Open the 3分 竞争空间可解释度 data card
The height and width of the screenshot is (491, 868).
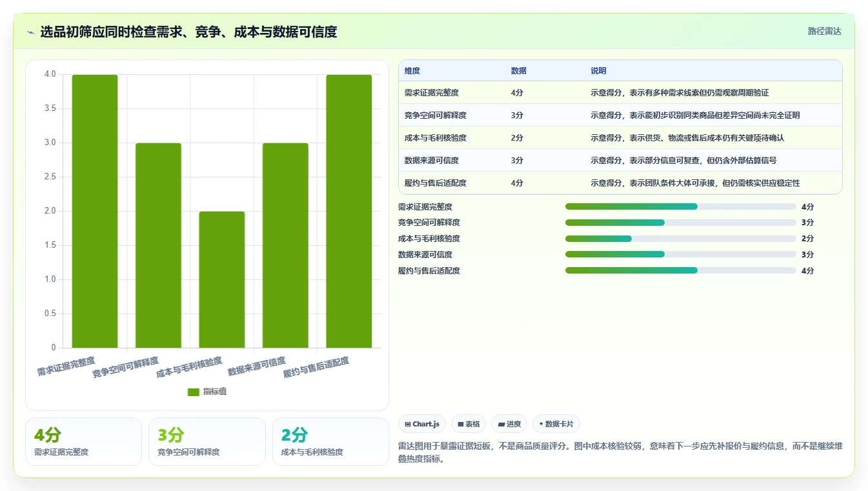pyautogui.click(x=207, y=441)
